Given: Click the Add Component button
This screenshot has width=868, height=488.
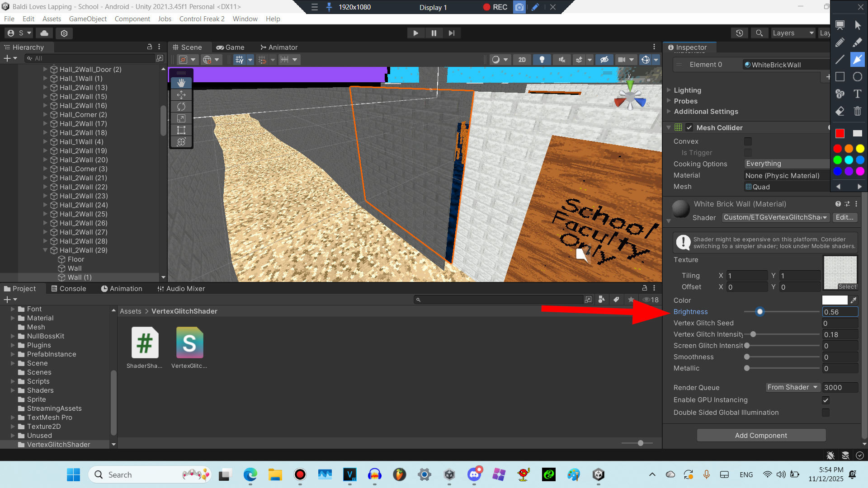Looking at the screenshot, I should 761,435.
